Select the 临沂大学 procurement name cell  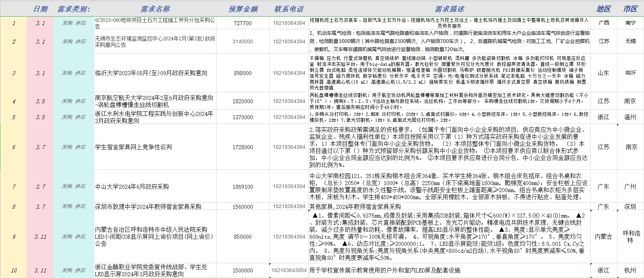coord(155,73)
